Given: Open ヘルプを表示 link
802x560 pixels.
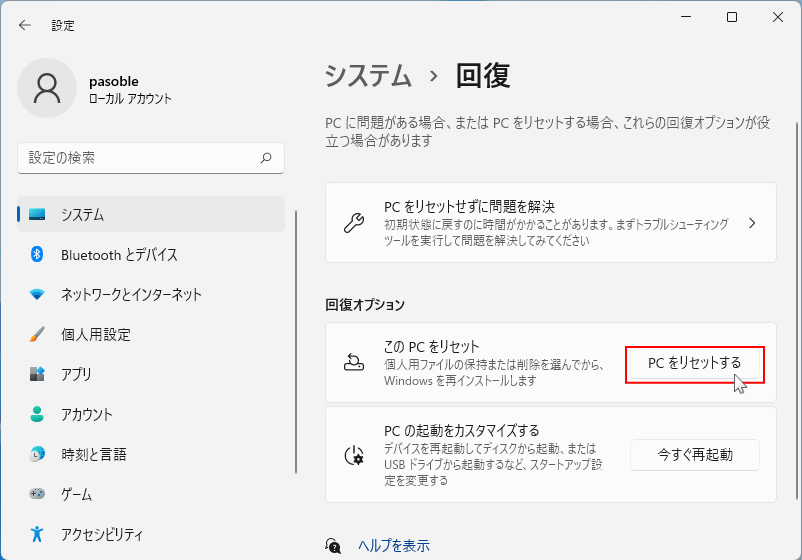Looking at the screenshot, I should click(394, 546).
